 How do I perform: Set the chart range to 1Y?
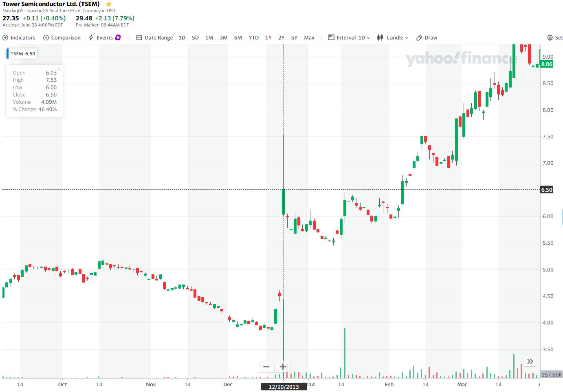pyautogui.click(x=268, y=37)
